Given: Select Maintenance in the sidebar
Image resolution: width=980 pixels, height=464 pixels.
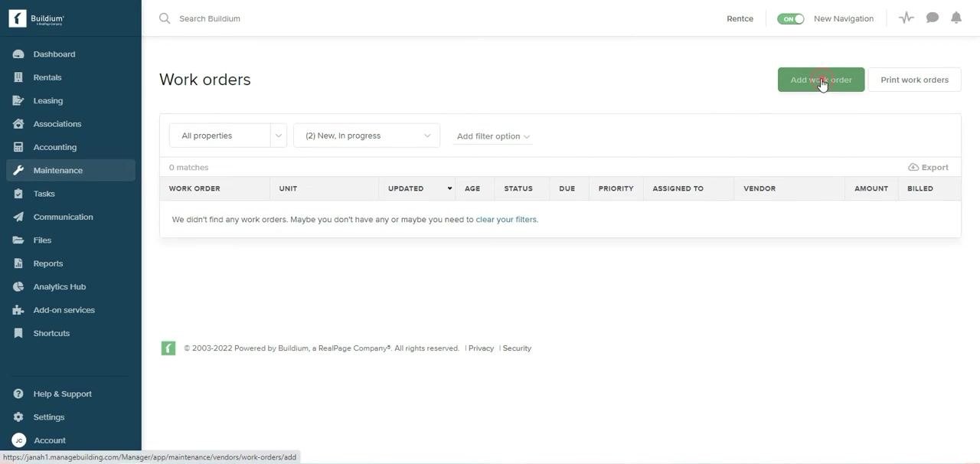Looking at the screenshot, I should 70,170.
